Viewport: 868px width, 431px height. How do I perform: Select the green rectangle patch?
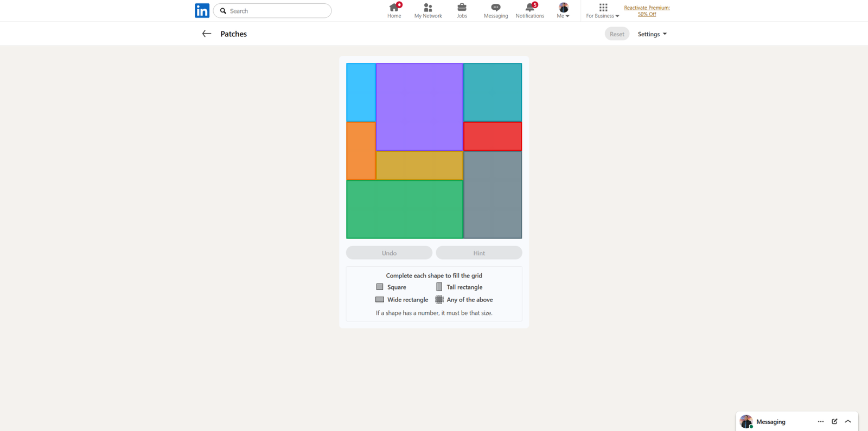405,209
